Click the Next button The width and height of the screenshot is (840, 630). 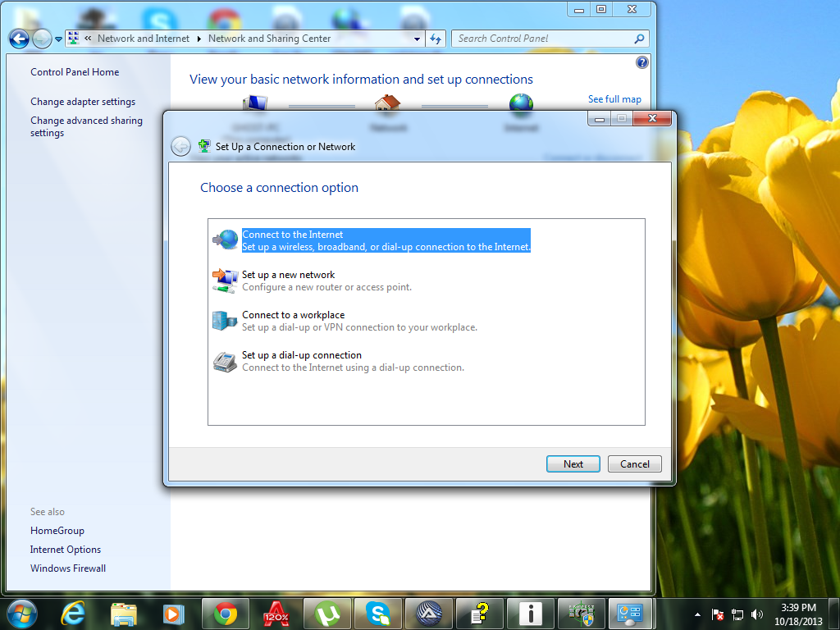click(x=573, y=464)
